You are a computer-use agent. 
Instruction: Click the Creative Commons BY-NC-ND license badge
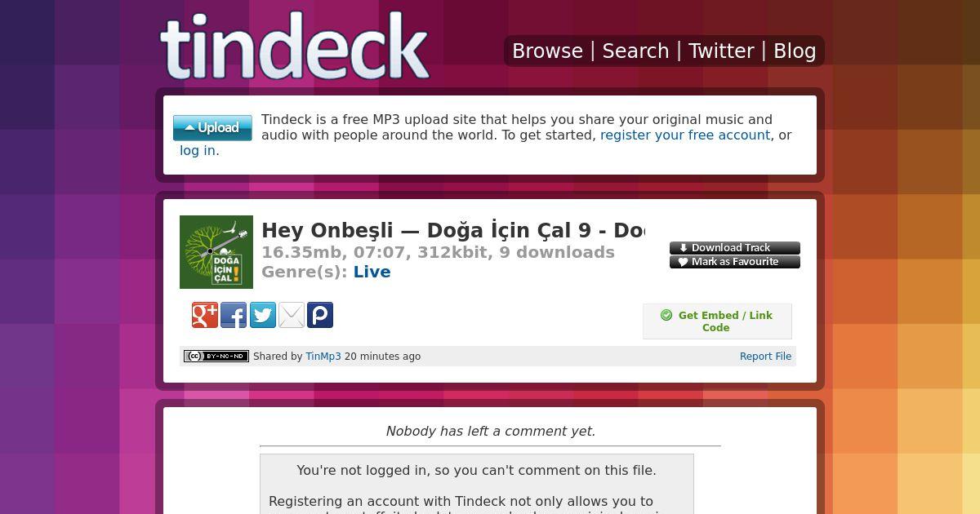[x=216, y=356]
